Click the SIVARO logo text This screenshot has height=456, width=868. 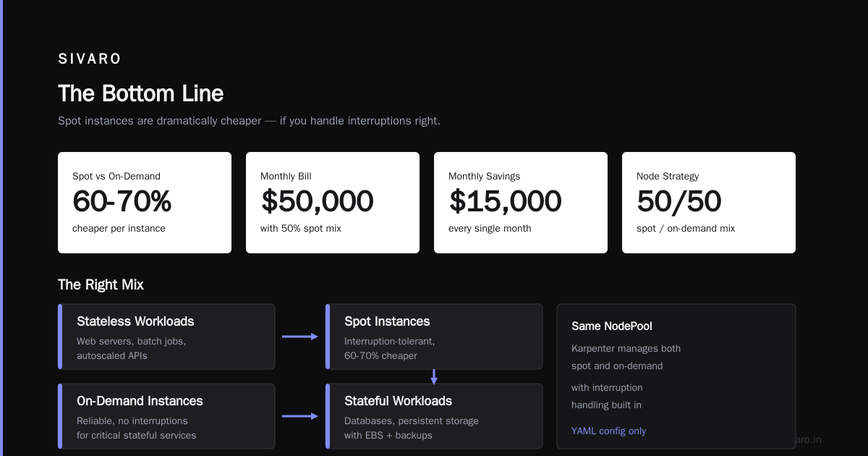tap(90, 59)
